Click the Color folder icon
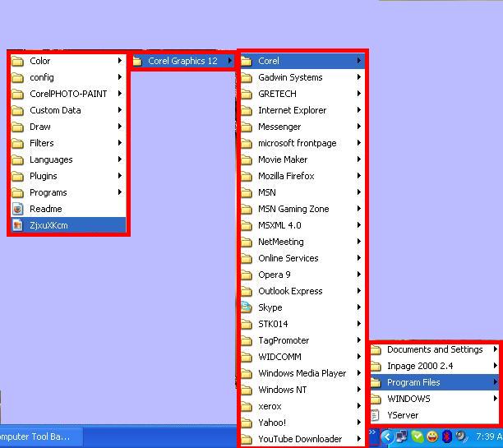 pyautogui.click(x=17, y=61)
